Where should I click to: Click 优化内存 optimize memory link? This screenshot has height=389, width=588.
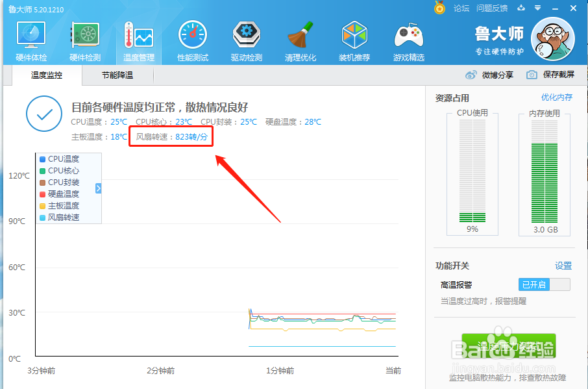(557, 97)
